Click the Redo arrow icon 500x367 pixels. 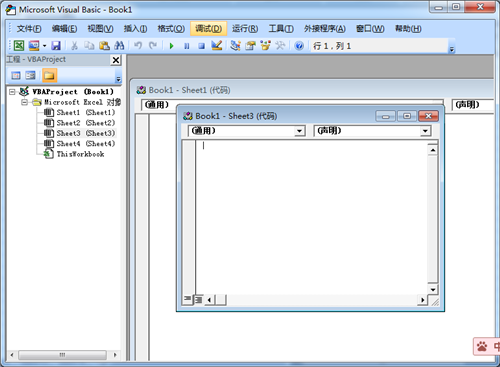coord(153,45)
